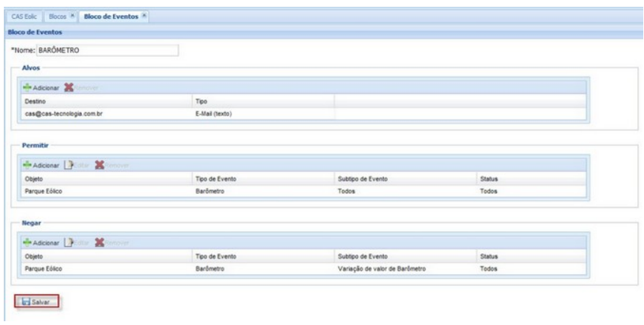Click Remover in the Negar toolbar

pyautogui.click(x=111, y=242)
